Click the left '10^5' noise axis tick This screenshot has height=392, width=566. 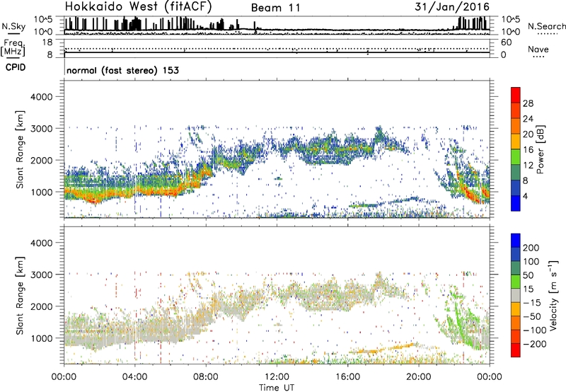pyautogui.click(x=43, y=19)
